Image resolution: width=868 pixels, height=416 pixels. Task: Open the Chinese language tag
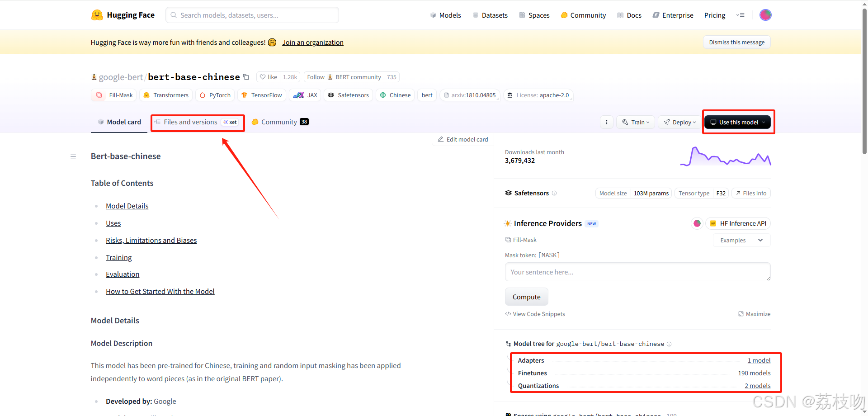pos(395,95)
